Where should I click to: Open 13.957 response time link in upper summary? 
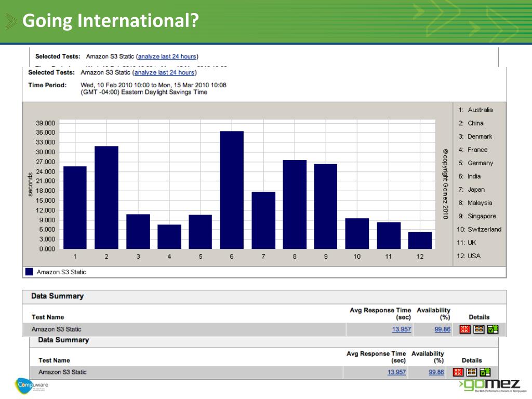coord(402,329)
